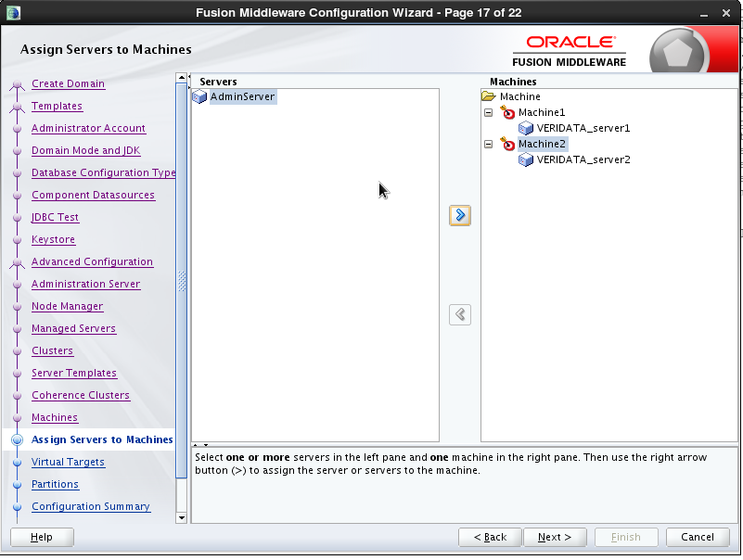Select the current Assign Servers to Machines step
Viewport: 743px width, 560px height.
tap(102, 440)
